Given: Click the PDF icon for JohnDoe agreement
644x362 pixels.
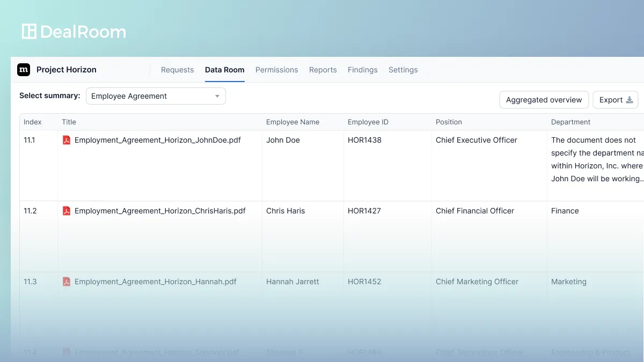Looking at the screenshot, I should tap(67, 140).
